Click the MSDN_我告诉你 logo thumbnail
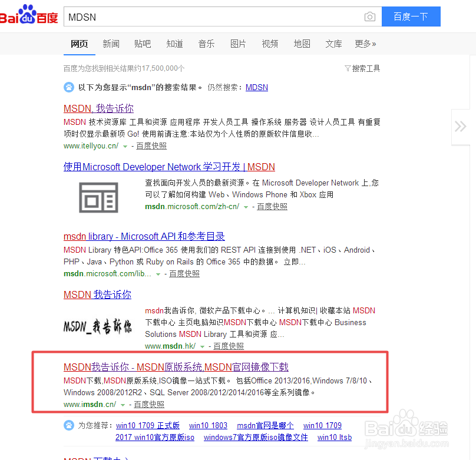476x460 pixels. (x=97, y=327)
